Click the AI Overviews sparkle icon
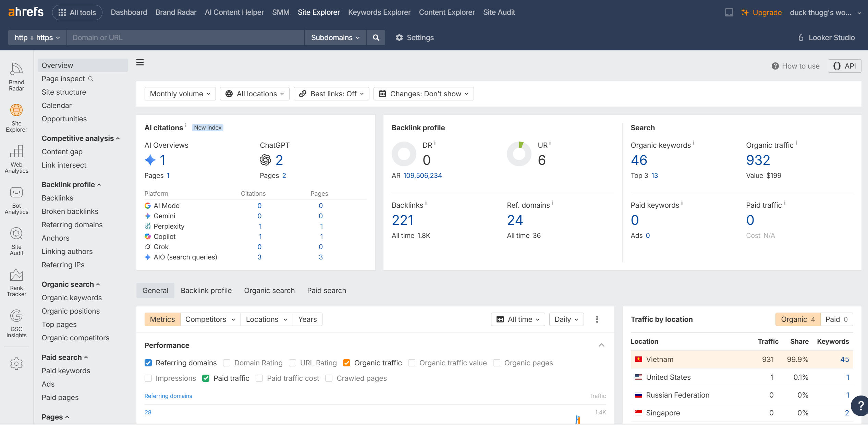 tap(150, 160)
